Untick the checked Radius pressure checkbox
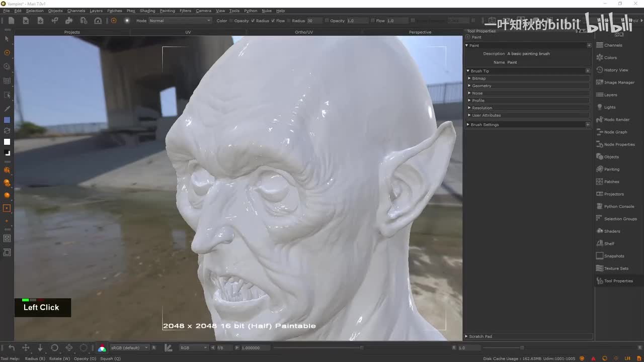The image size is (644, 362). (x=253, y=21)
